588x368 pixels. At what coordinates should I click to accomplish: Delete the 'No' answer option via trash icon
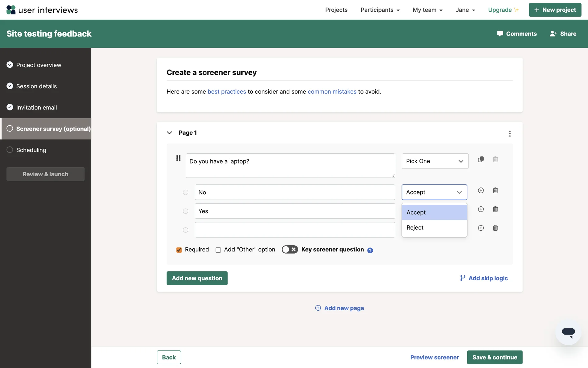click(495, 190)
